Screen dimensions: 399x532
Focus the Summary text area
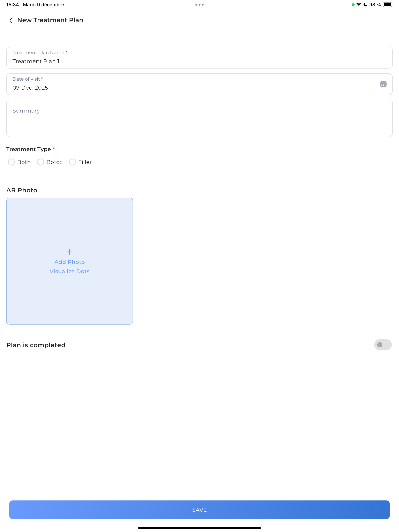point(199,118)
